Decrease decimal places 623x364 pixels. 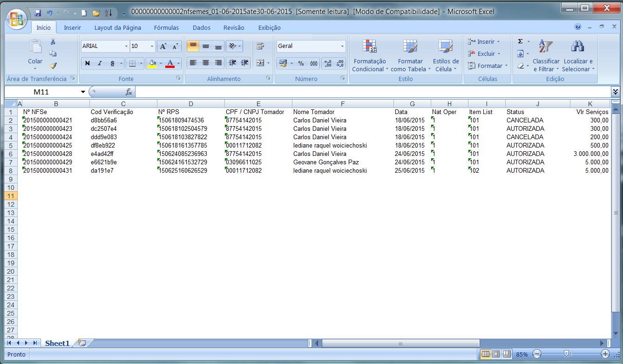pyautogui.click(x=340, y=63)
